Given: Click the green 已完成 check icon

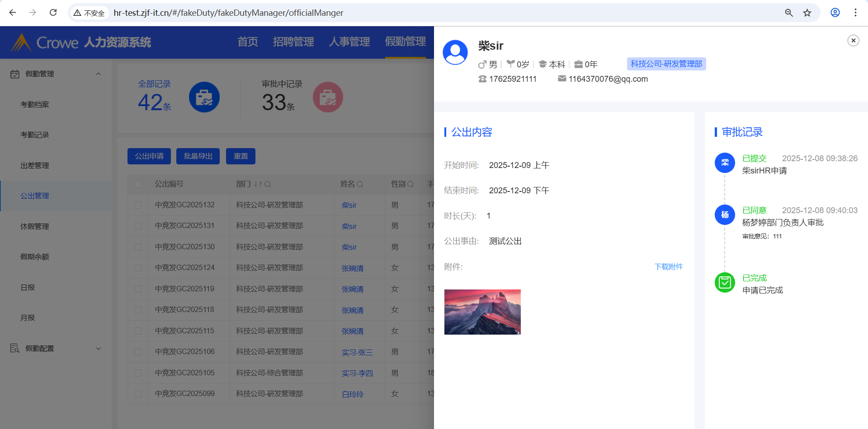Looking at the screenshot, I should point(725,282).
